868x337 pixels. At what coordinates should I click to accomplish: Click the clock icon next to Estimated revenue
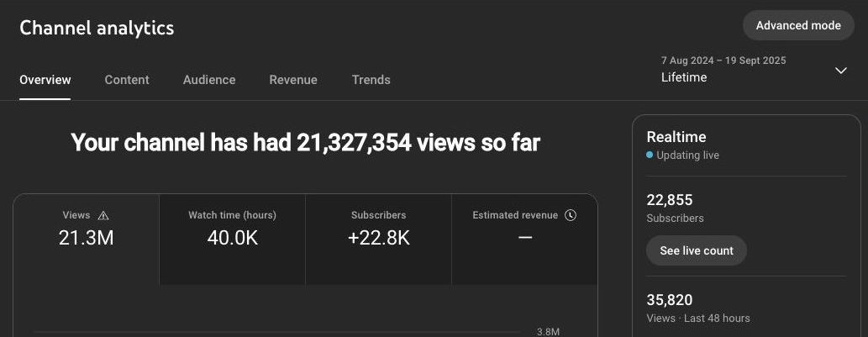click(x=571, y=215)
